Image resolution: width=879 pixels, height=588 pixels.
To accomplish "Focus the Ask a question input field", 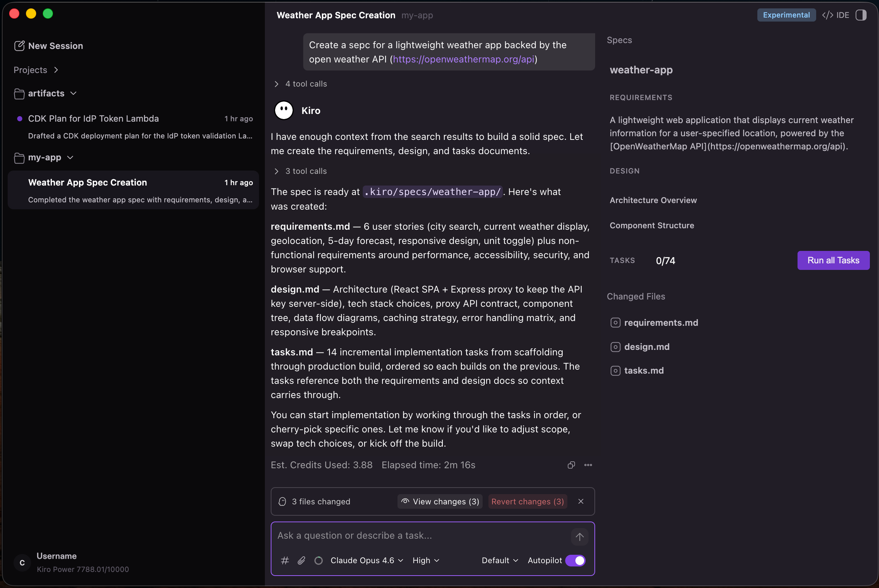I will (x=422, y=535).
